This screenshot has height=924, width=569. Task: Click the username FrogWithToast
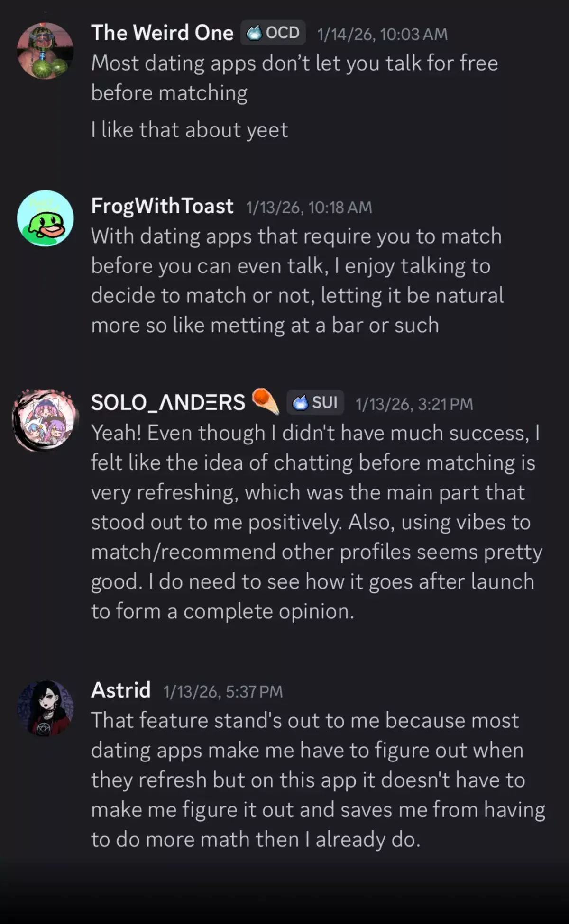pyautogui.click(x=162, y=205)
